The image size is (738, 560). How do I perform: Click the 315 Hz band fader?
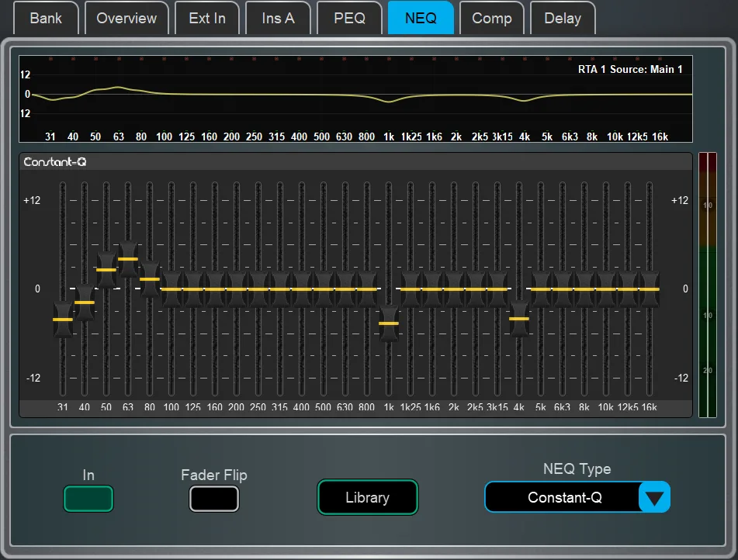(280, 289)
